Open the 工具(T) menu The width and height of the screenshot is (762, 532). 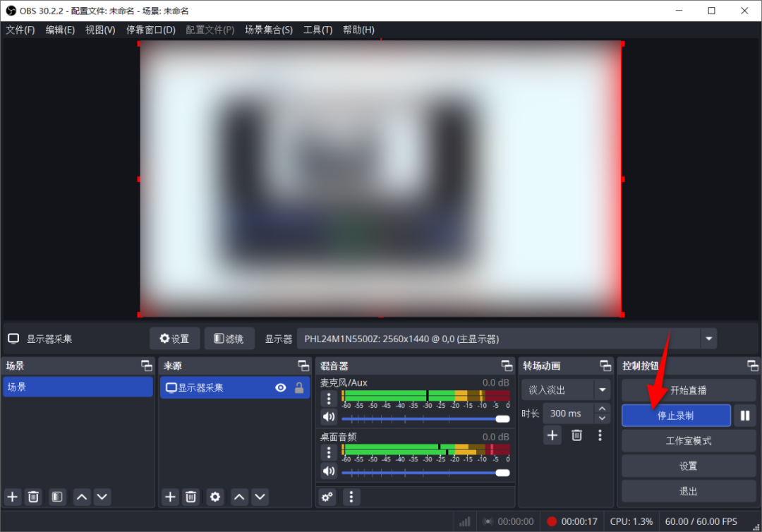(317, 30)
